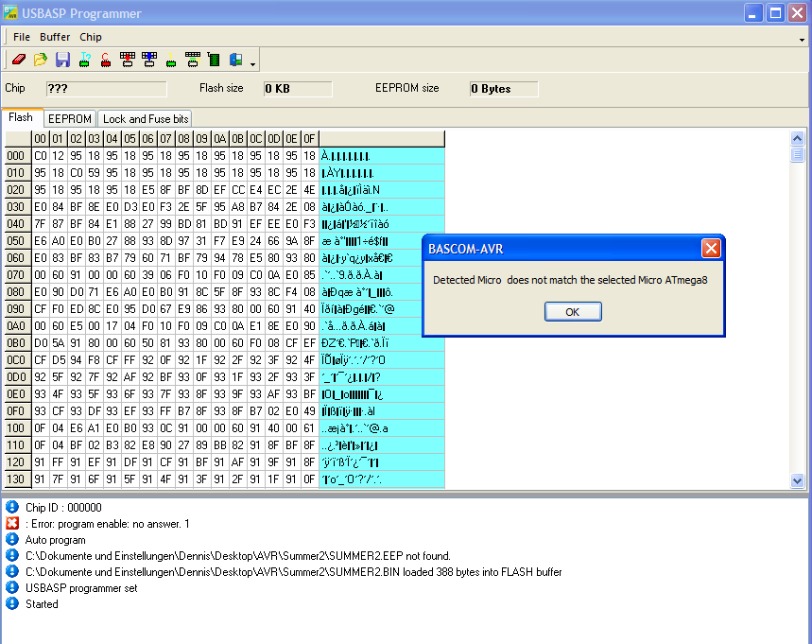Click OK in the BASCOM-AVR dialog
The height and width of the screenshot is (644, 812).
(573, 312)
